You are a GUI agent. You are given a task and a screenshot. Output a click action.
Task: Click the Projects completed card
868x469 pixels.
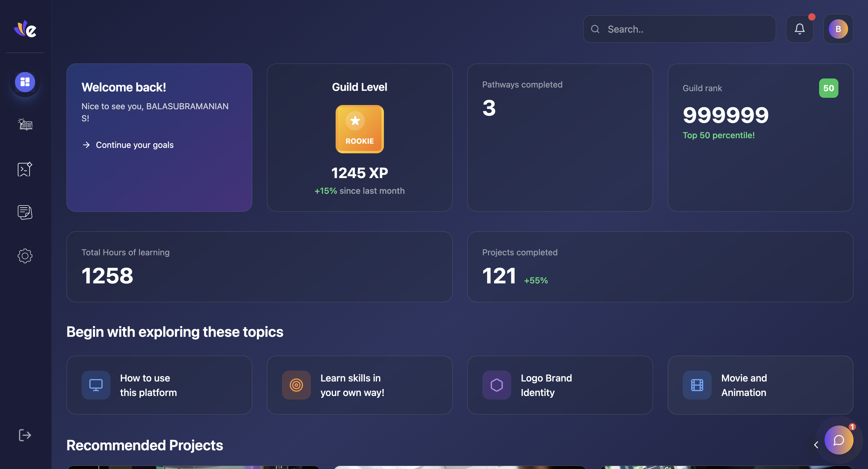[x=660, y=266]
